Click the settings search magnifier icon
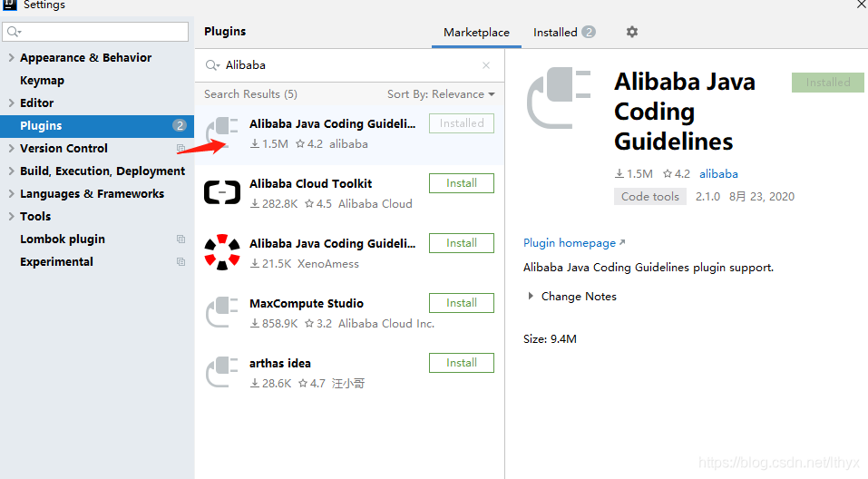 tap(14, 32)
